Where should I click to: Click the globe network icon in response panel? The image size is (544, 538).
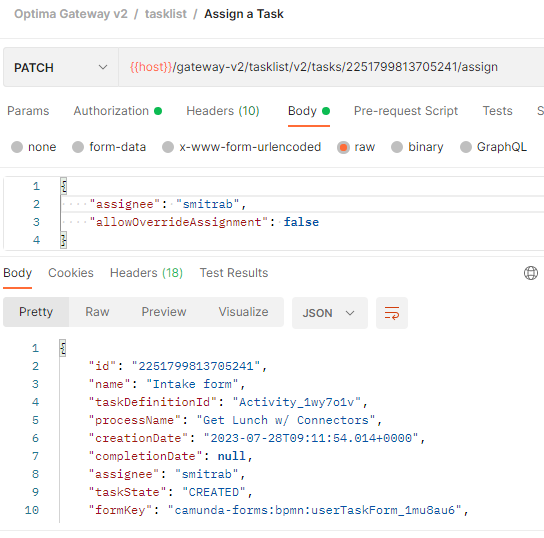(530, 273)
